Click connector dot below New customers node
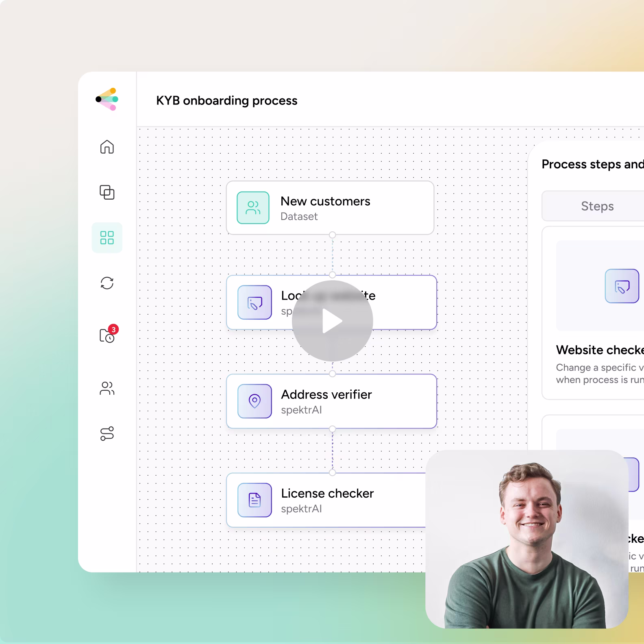This screenshot has height=644, width=644. (x=333, y=235)
